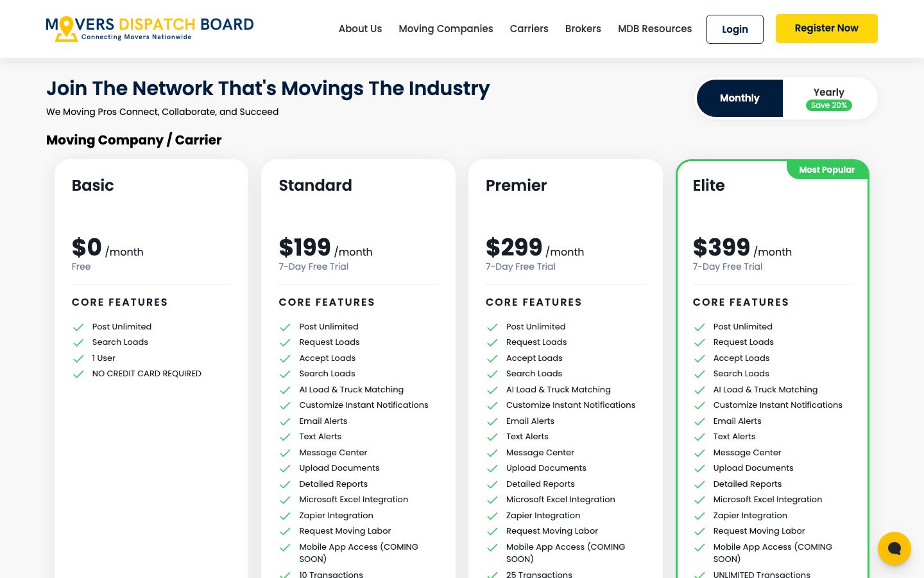Click Microsoft Excel Integration in Premier
The height and width of the screenshot is (578, 924).
[561, 500]
